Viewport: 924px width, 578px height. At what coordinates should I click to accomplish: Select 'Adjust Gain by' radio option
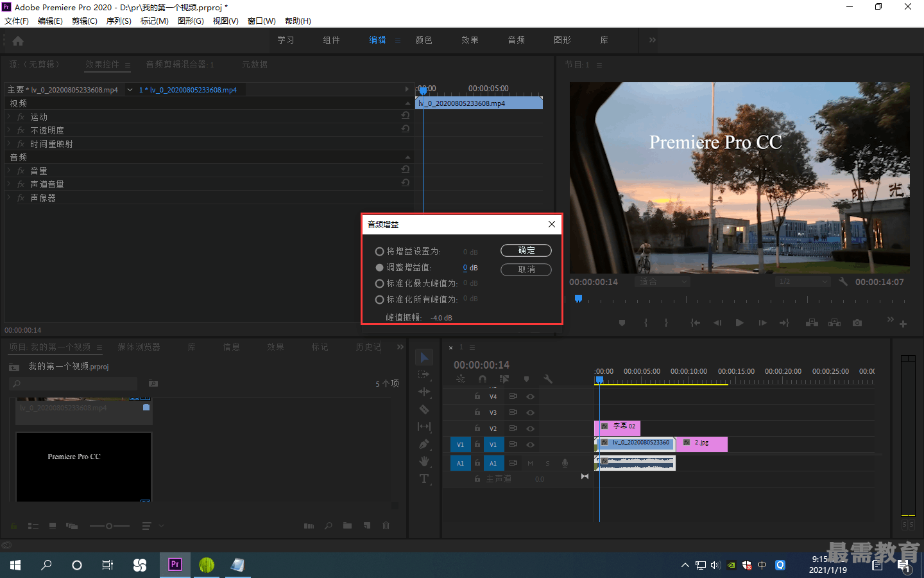380,267
